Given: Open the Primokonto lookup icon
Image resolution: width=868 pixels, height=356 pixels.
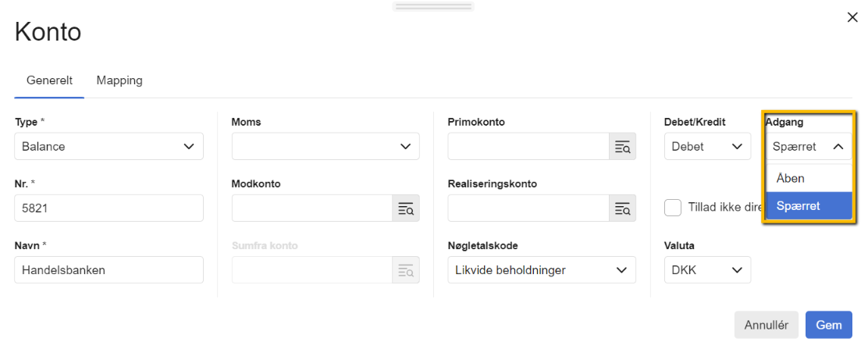Looking at the screenshot, I should (622, 147).
